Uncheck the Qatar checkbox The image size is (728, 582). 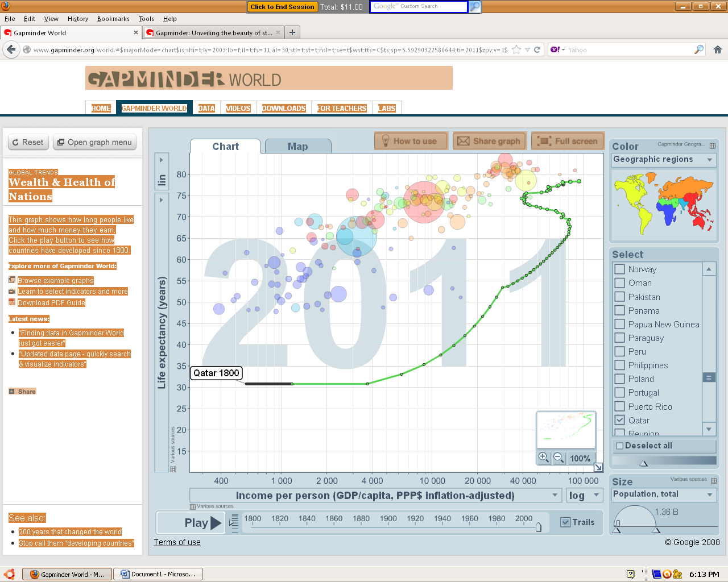coord(620,420)
